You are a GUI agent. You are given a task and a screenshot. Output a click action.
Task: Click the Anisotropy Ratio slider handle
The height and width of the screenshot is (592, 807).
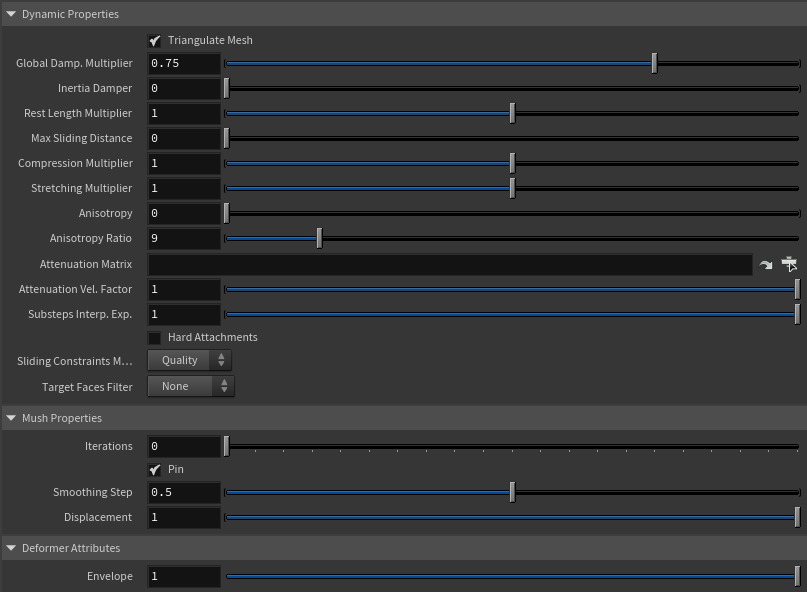pos(319,238)
